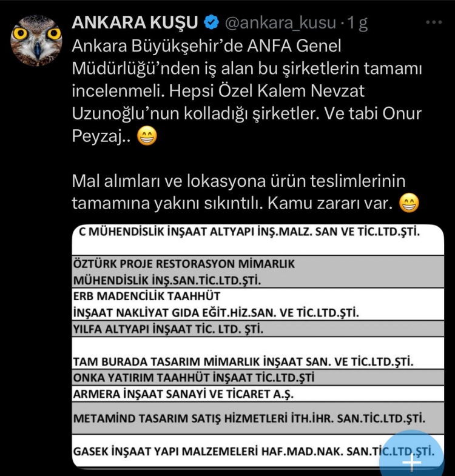
Task: Click the GASEK İNŞAAT YAPI row
Action: coord(258,451)
